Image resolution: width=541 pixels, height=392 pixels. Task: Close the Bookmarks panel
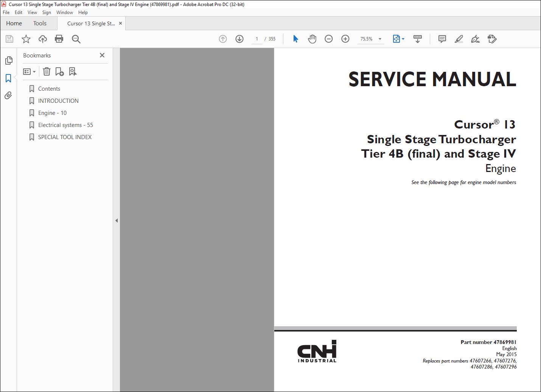[102, 55]
